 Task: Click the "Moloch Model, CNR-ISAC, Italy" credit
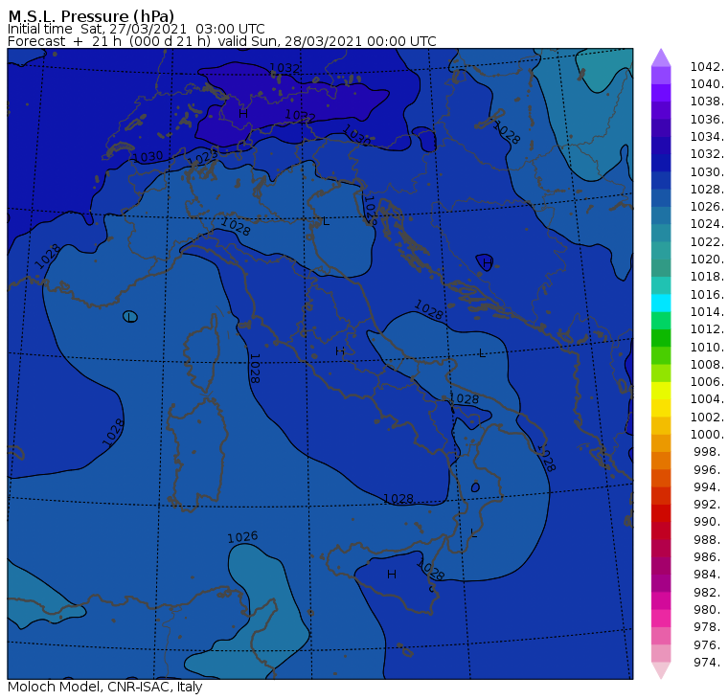(105, 687)
